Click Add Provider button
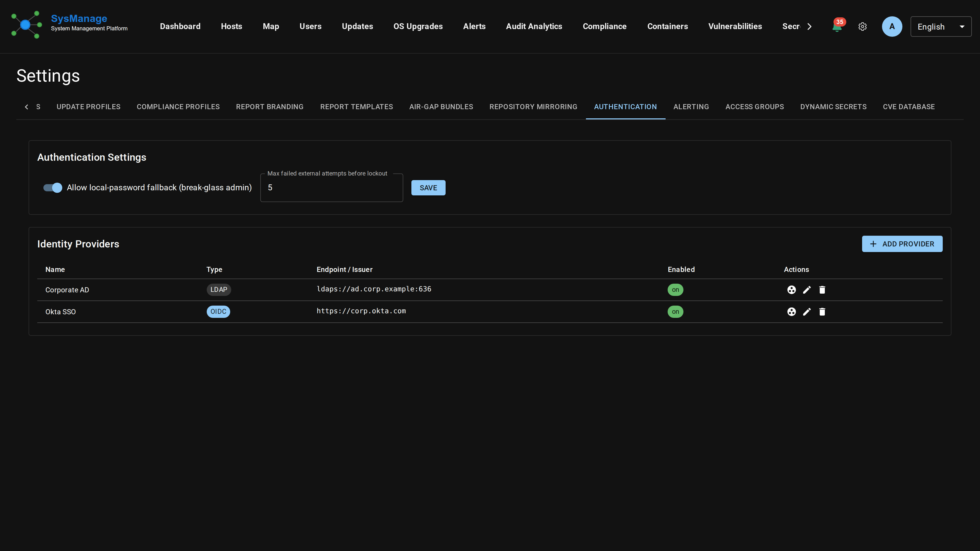The image size is (980, 551). coord(902,244)
